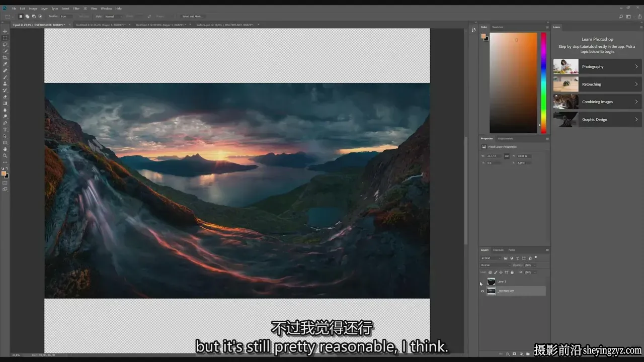Select the Horizontal Type tool
The width and height of the screenshot is (644, 362).
coord(5,129)
